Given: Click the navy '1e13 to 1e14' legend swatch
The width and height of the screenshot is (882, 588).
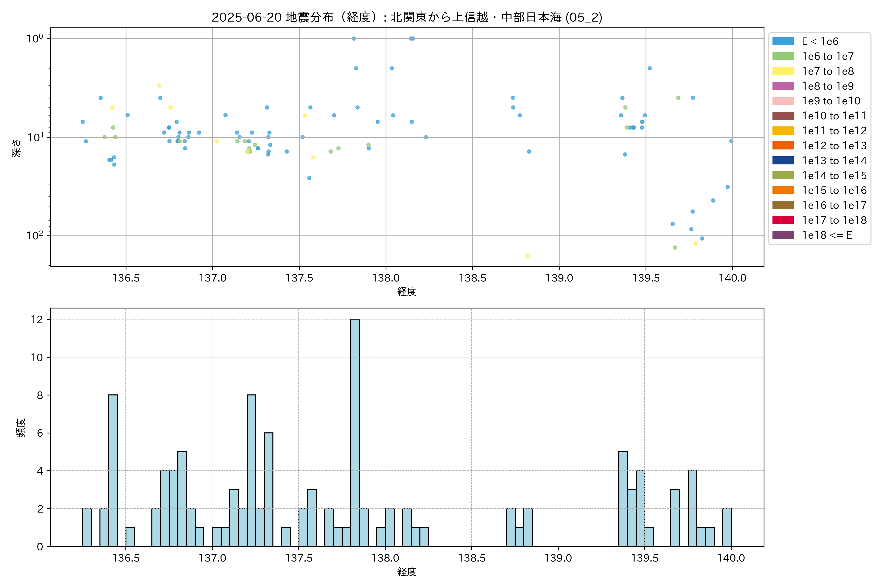Looking at the screenshot, I should coord(783,160).
